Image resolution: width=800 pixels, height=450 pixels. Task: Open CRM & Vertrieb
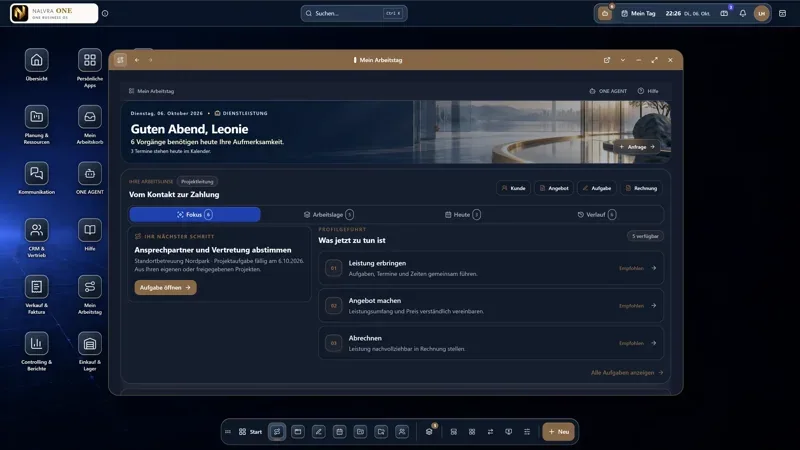(x=36, y=230)
